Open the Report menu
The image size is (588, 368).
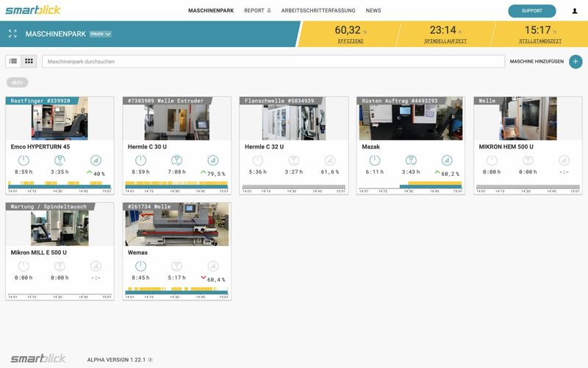click(257, 11)
